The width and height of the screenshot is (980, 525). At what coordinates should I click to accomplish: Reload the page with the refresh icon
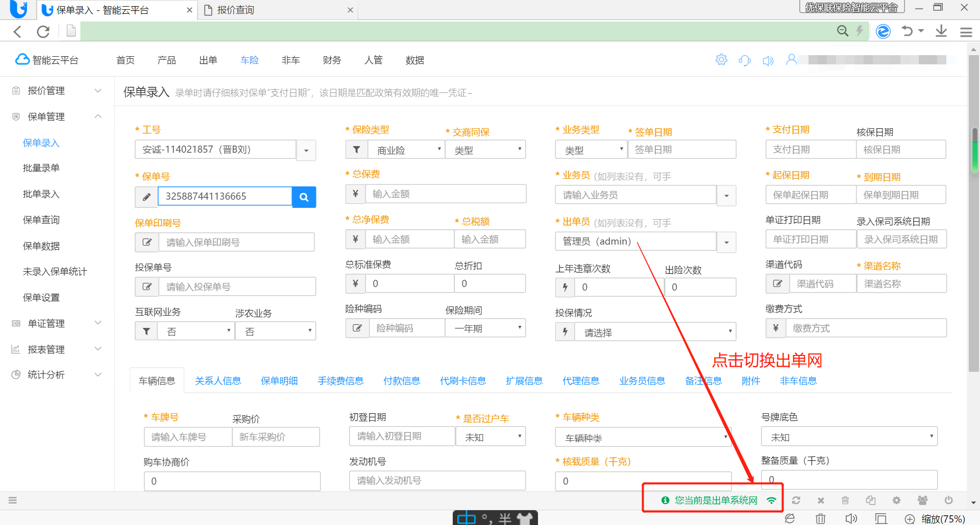(x=43, y=32)
